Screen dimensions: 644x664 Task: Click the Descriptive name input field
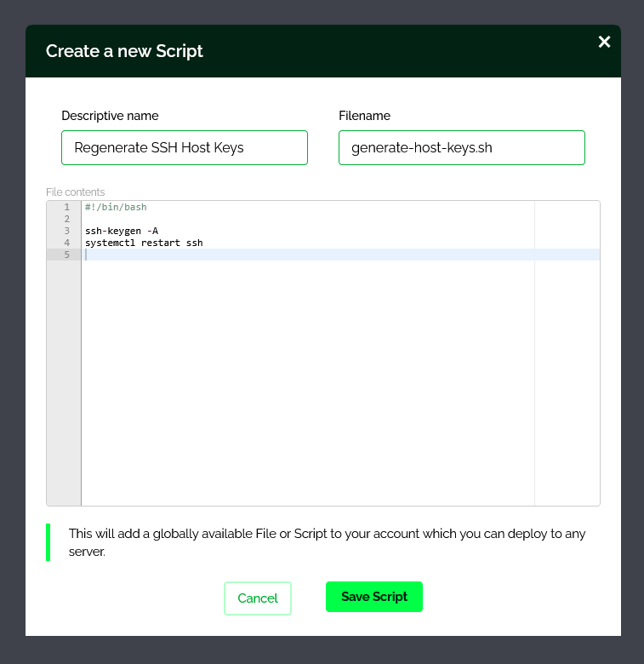tap(185, 148)
